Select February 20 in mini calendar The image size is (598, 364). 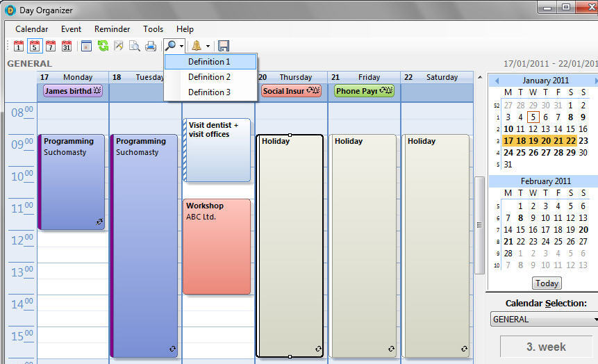point(583,230)
